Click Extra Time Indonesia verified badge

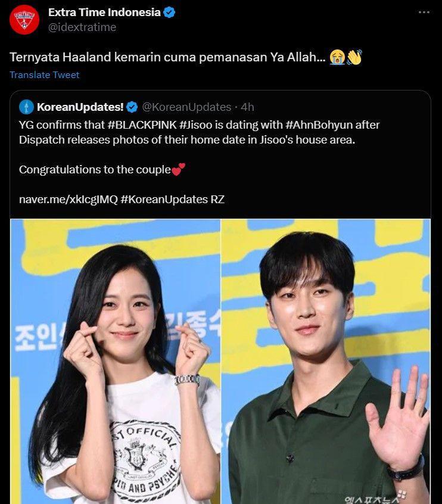[x=169, y=13]
